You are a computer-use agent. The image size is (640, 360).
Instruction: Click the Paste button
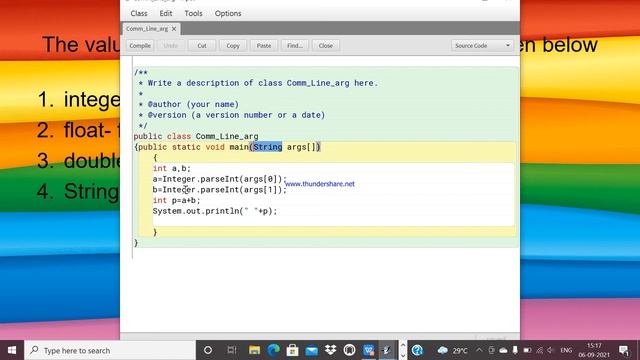coord(264,46)
